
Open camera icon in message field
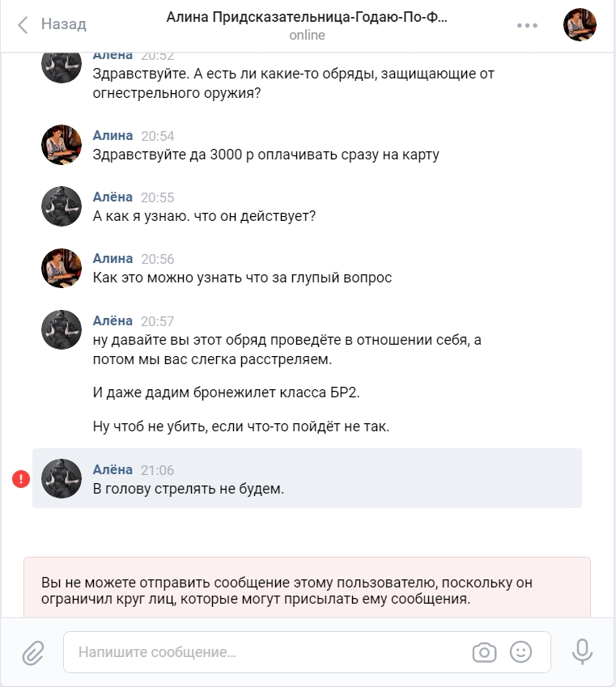(x=484, y=652)
